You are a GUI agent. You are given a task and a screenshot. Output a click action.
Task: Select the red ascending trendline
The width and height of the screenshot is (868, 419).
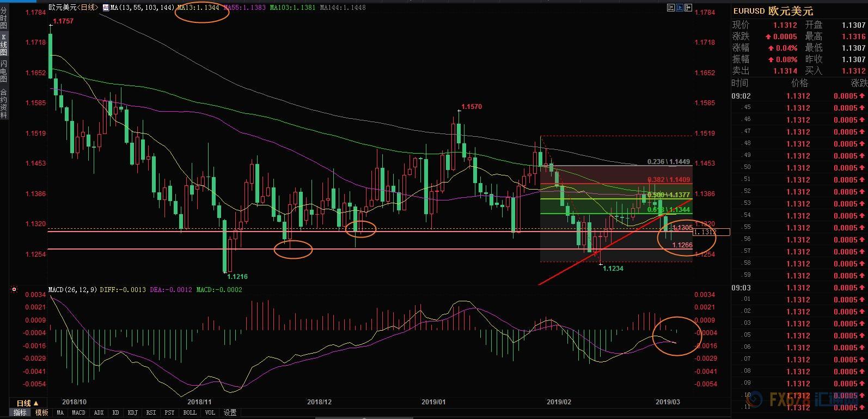pos(615,242)
